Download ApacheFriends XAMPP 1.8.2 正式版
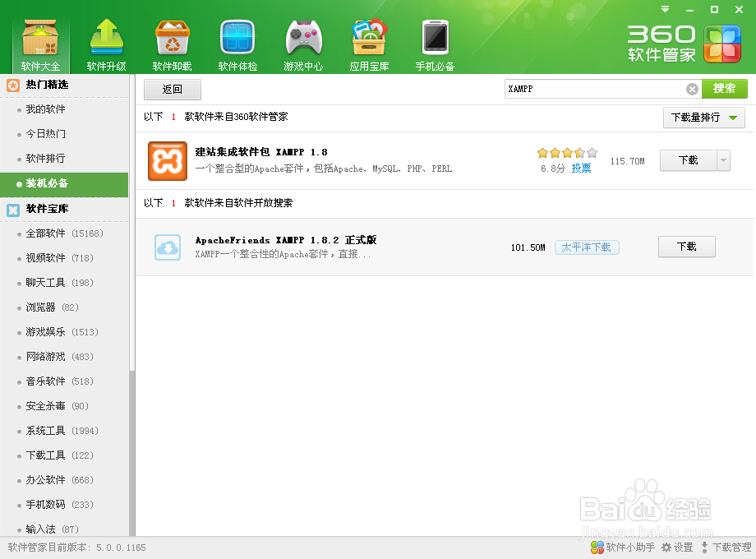 click(x=687, y=247)
